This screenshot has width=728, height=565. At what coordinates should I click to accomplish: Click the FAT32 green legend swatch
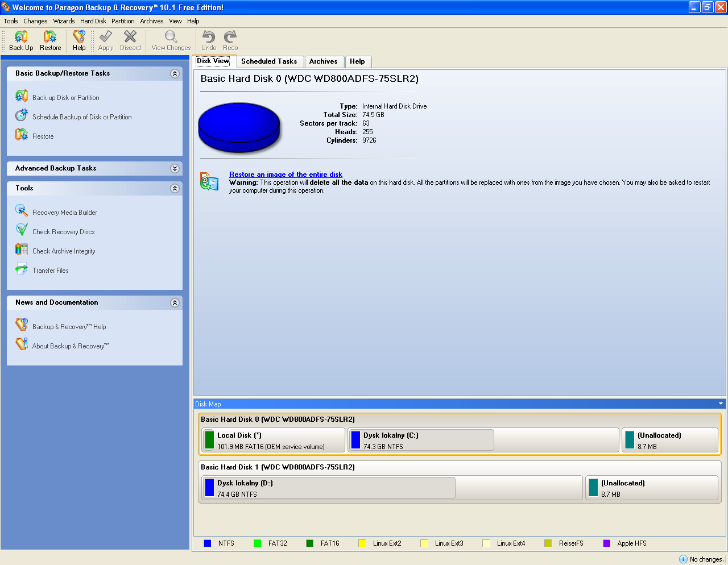pyautogui.click(x=258, y=543)
